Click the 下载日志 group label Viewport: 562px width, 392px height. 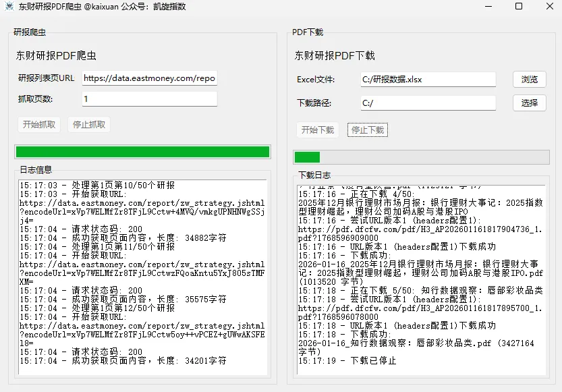(314, 175)
